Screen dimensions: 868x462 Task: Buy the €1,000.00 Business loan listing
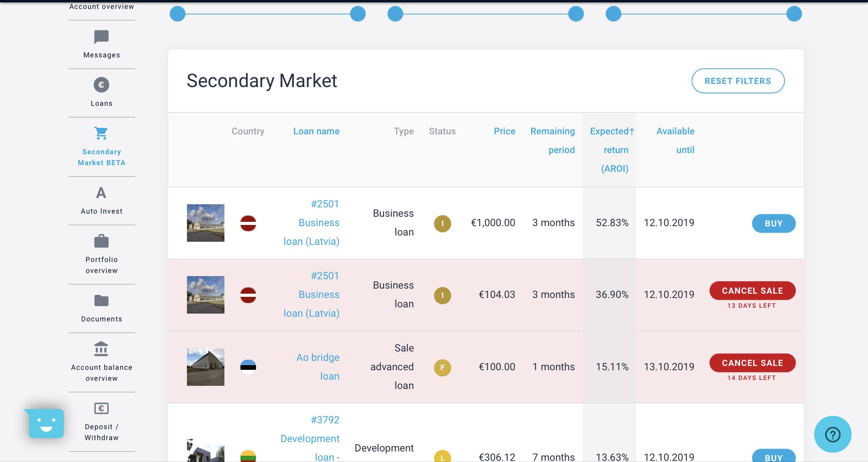[773, 223]
